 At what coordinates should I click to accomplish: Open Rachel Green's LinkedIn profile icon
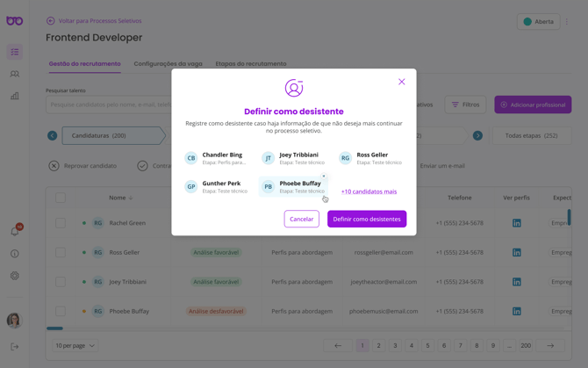coord(516,223)
